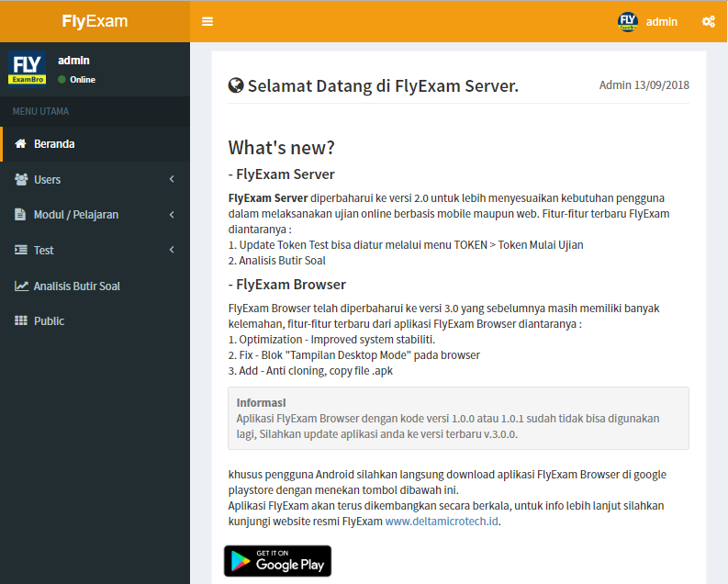Click the 'Fix - Blok Tampilan Desktop Mode' line
The height and width of the screenshot is (584, 728).
pos(353,355)
